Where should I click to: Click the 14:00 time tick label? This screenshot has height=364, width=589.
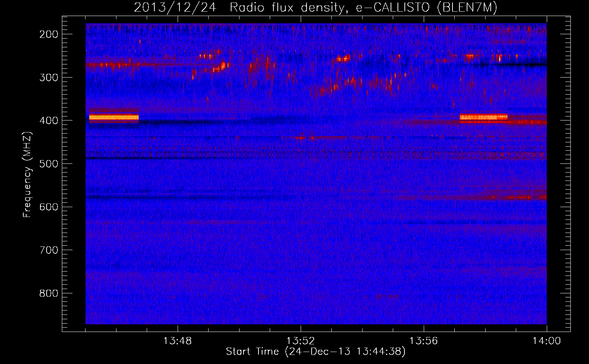tap(547, 341)
